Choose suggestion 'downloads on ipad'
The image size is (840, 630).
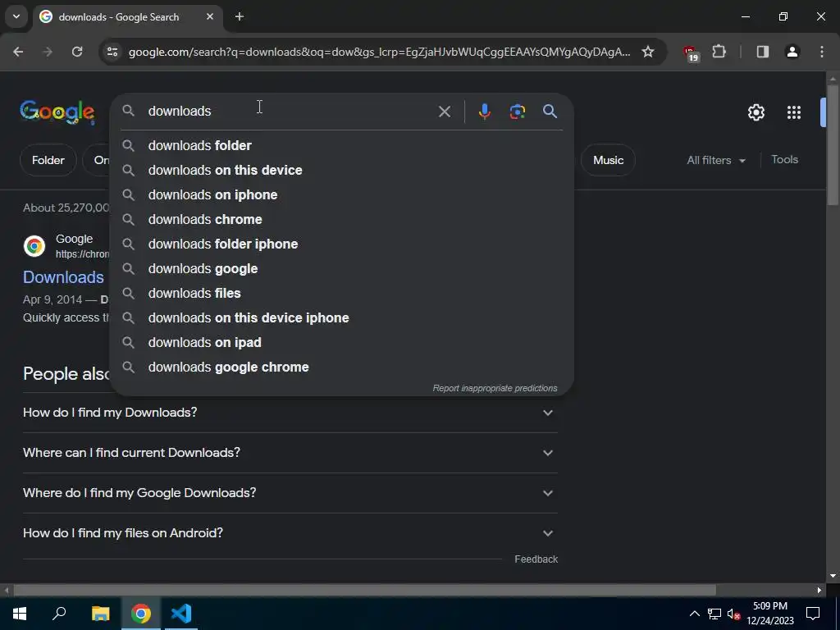[341, 342]
